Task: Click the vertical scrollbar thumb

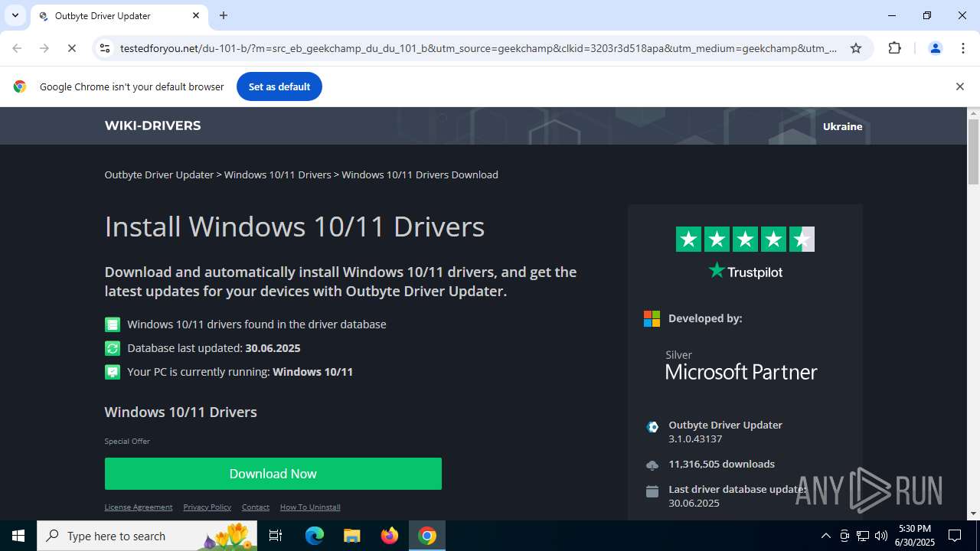Action: coord(974,152)
